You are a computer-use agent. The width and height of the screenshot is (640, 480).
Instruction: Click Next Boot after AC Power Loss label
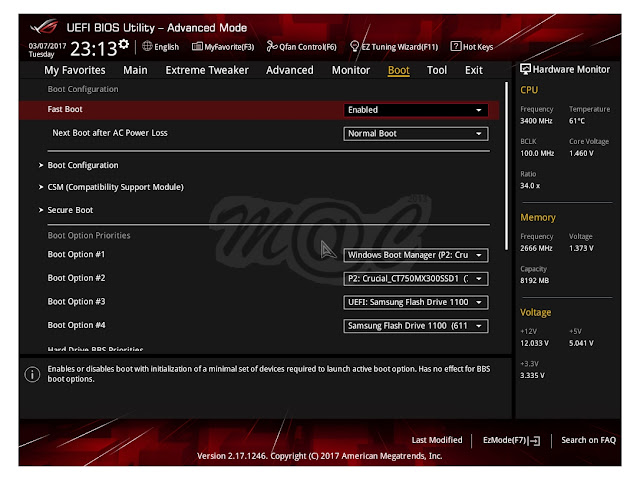(110, 133)
